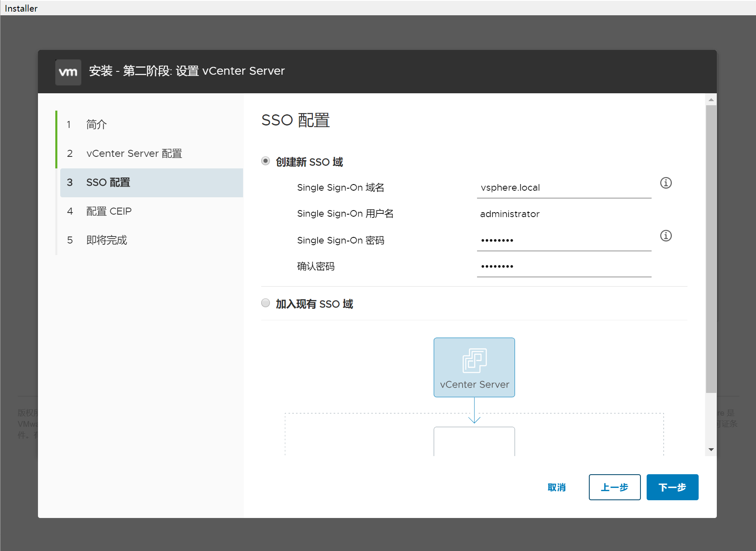
Task: Select the 创建新 SSO 域 radio button
Action: tap(266, 161)
